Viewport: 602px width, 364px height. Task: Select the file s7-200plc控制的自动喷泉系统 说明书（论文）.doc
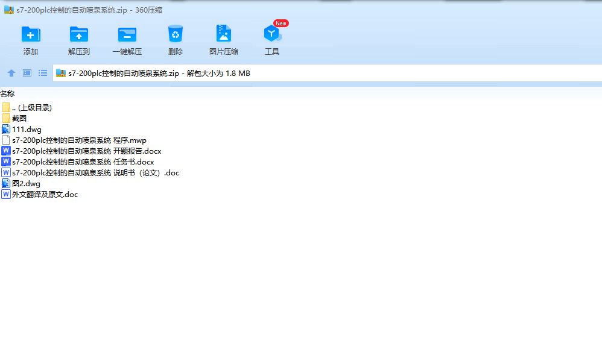tap(95, 172)
